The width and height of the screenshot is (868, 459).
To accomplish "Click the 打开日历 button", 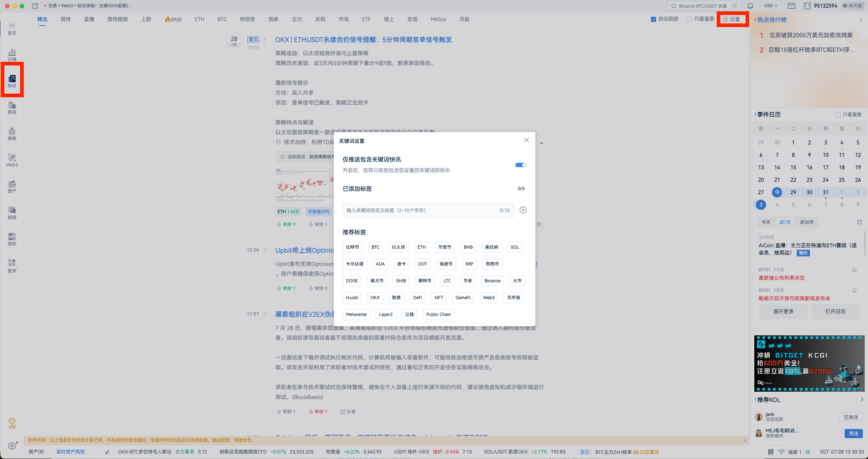I will 835,312.
